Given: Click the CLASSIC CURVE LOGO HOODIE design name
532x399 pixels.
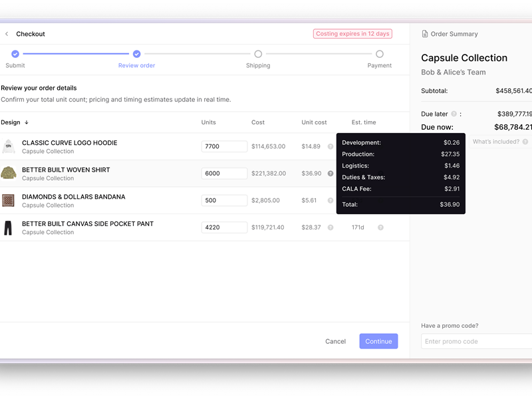Looking at the screenshot, I should coord(70,143).
